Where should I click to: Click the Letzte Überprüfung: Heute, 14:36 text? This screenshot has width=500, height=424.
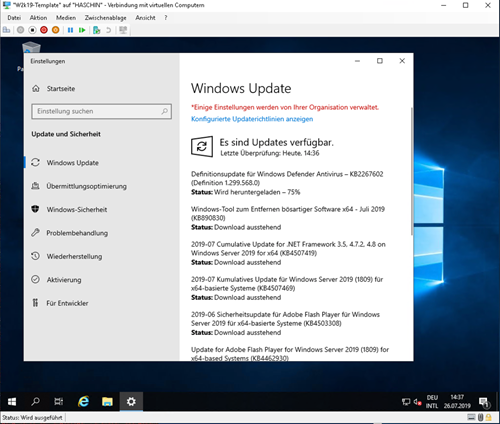pyautogui.click(x=270, y=153)
